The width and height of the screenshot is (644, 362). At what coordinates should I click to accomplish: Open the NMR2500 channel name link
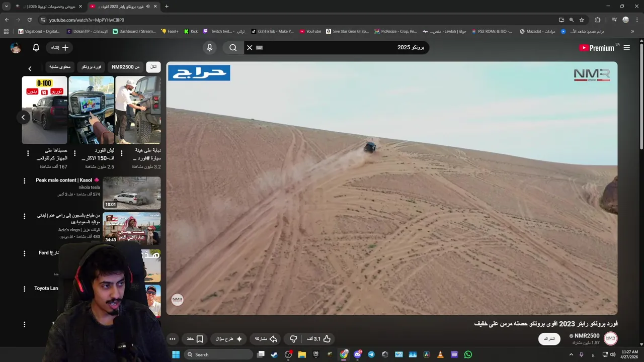click(587, 336)
